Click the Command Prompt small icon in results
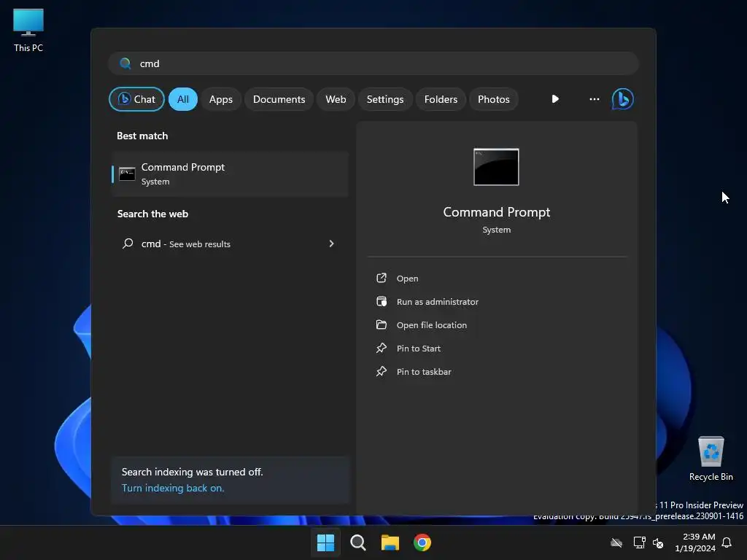 click(127, 174)
